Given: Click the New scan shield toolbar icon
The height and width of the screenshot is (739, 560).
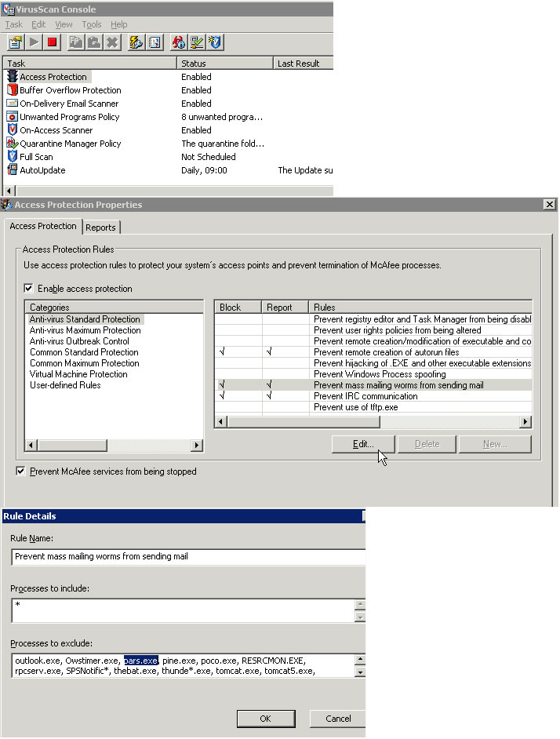Looking at the screenshot, I should (x=215, y=43).
